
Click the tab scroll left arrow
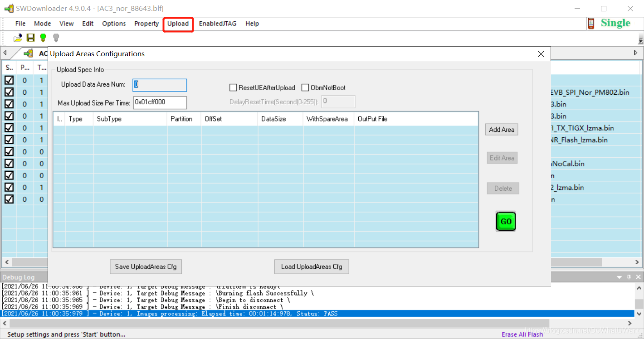[5, 53]
